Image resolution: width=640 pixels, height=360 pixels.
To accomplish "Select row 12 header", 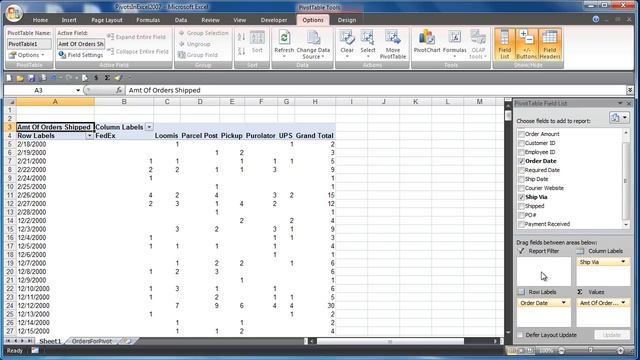I will [x=10, y=203].
